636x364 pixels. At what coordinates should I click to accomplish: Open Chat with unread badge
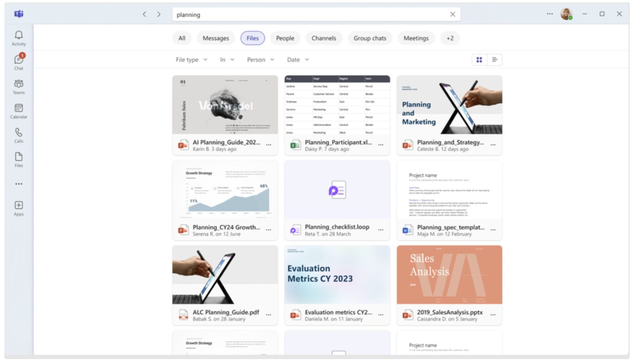point(19,62)
